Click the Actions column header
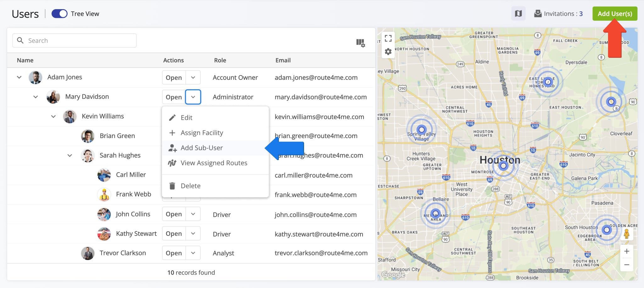Viewport: 644px width, 288px height. point(173,60)
